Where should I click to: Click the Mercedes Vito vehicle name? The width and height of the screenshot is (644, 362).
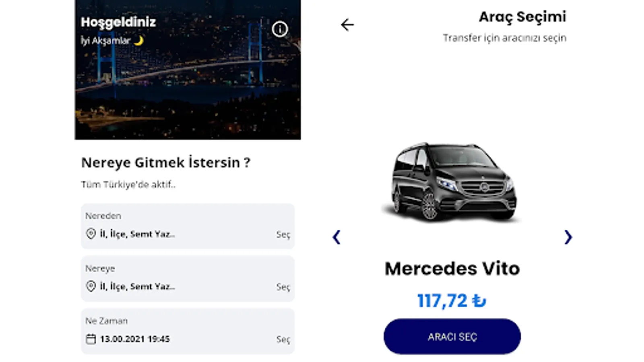tap(452, 269)
